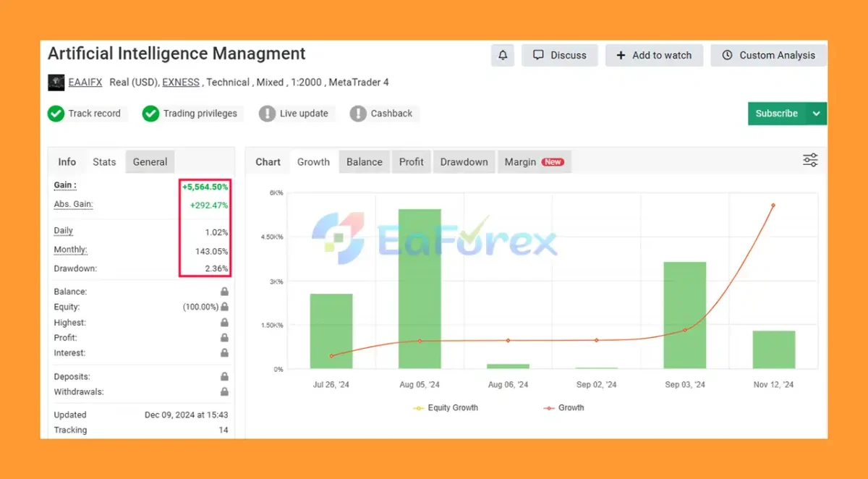The image size is (868, 479).
Task: Toggle Equity Growth legend series
Action: (x=446, y=408)
